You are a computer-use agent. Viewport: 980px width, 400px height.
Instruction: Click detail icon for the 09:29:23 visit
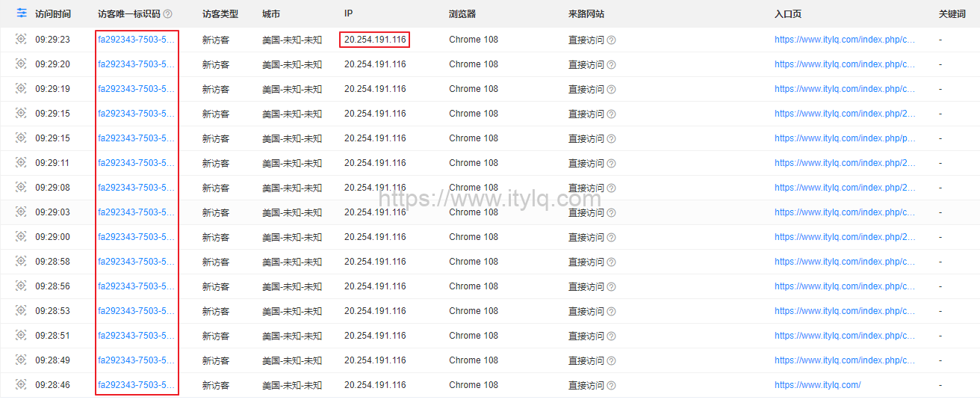pyautogui.click(x=21, y=40)
